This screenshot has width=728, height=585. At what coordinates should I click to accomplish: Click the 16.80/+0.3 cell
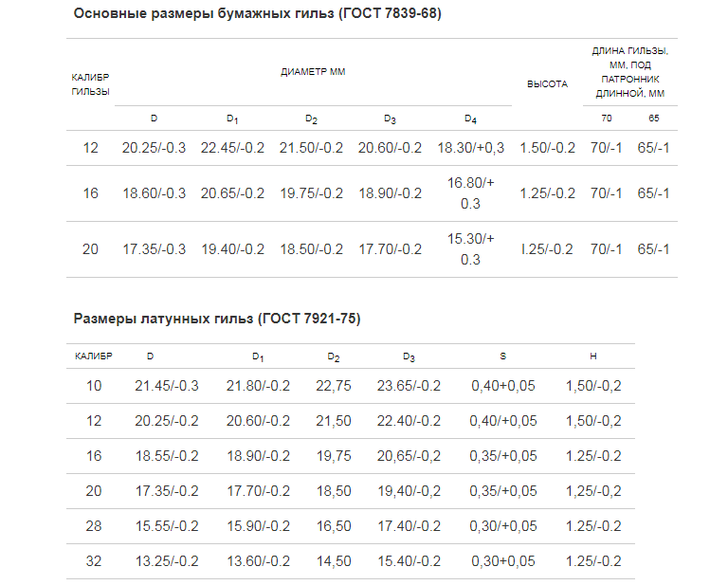pyautogui.click(x=470, y=193)
